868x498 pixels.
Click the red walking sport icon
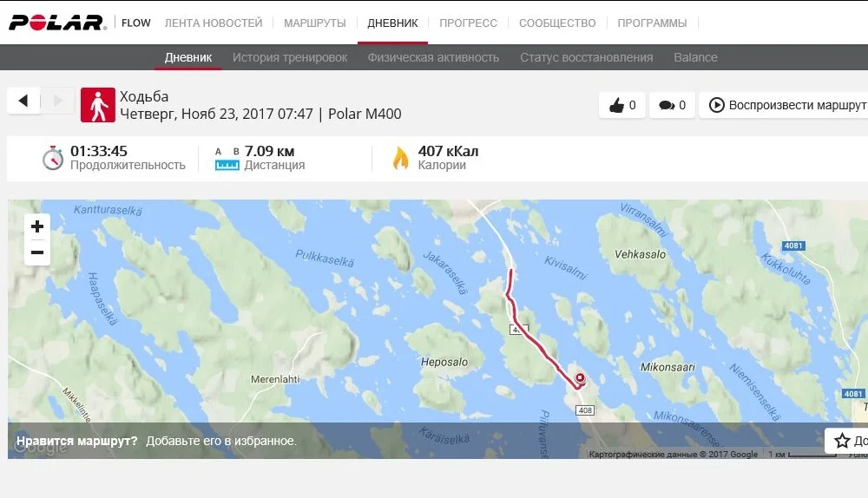[x=98, y=105]
